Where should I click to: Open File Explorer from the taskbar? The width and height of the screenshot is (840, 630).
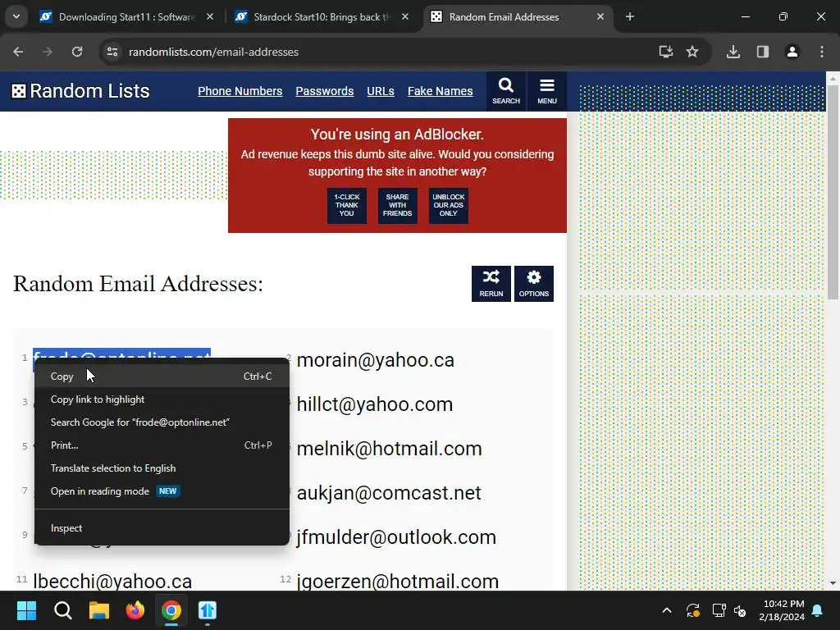[99, 610]
